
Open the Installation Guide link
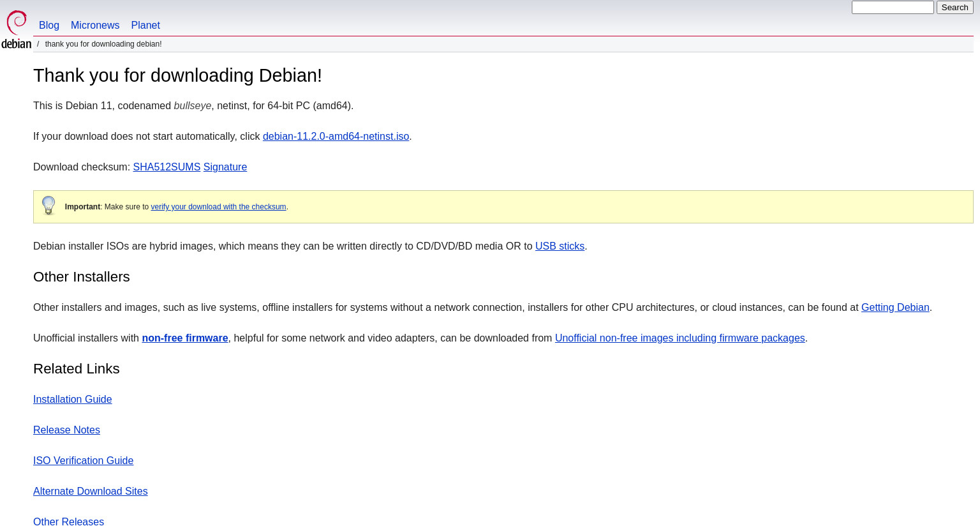click(73, 399)
